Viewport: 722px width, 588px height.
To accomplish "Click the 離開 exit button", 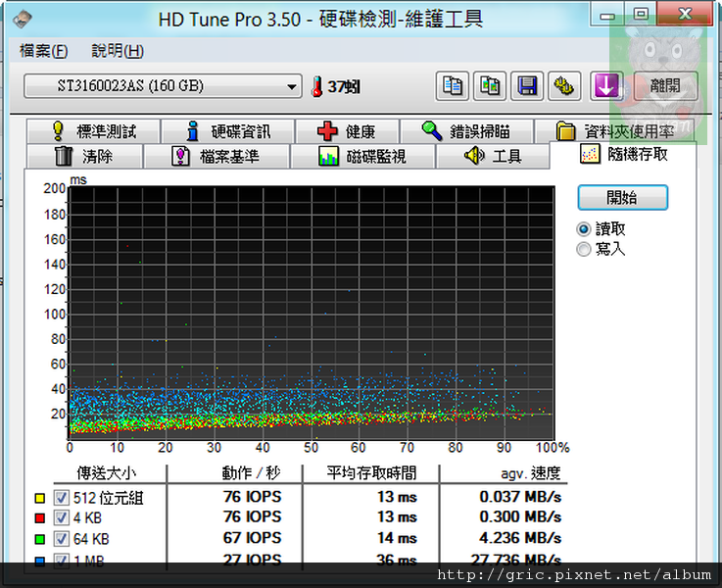I will tap(665, 86).
